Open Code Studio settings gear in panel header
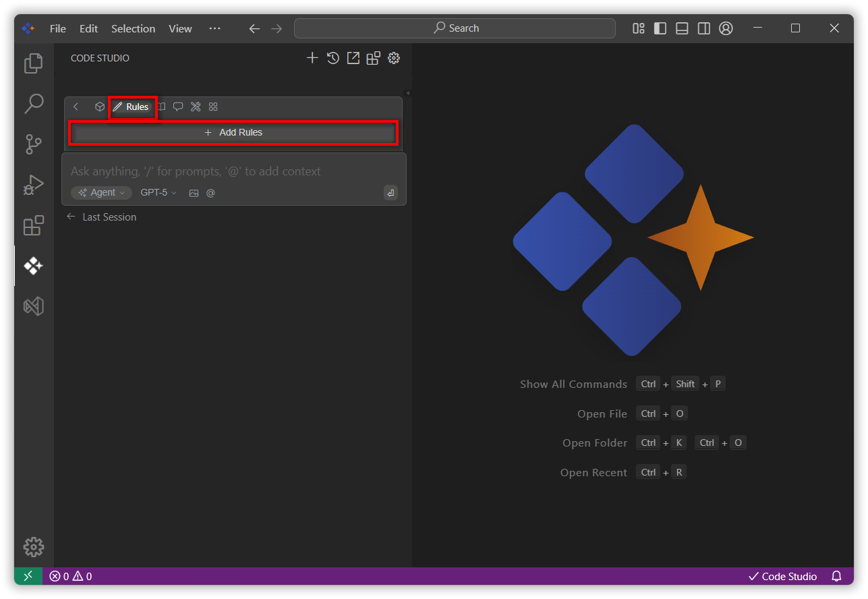This screenshot has height=599, width=868. pos(394,58)
